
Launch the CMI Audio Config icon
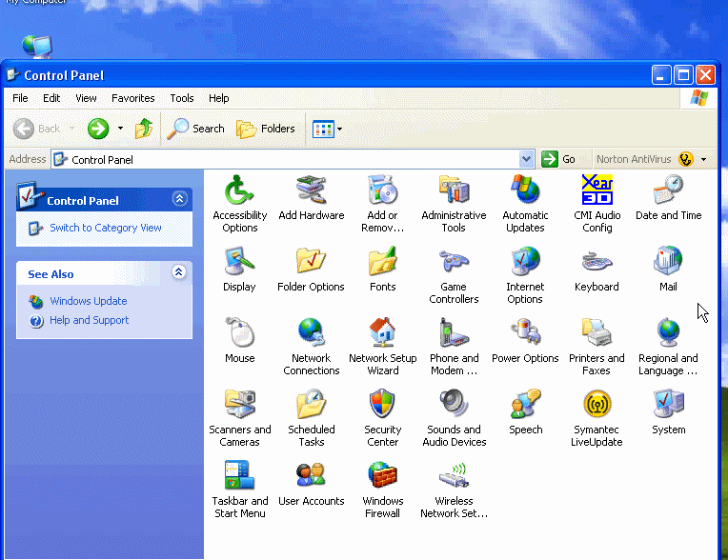[x=597, y=190]
